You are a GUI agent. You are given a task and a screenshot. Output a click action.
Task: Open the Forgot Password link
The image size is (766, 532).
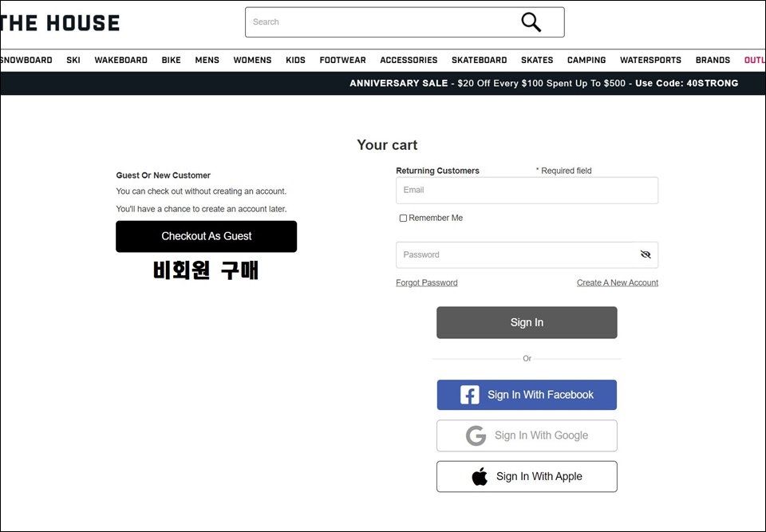tap(426, 282)
